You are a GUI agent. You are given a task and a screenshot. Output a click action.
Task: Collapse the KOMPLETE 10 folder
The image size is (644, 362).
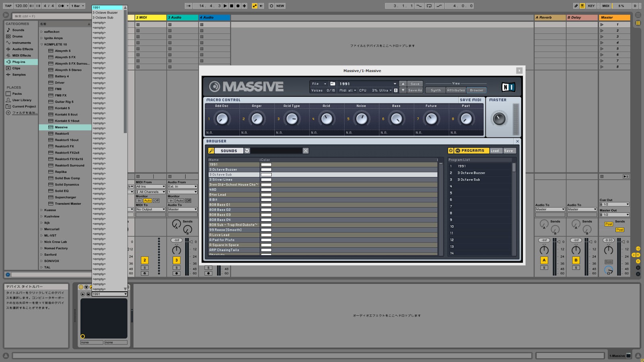point(41,45)
